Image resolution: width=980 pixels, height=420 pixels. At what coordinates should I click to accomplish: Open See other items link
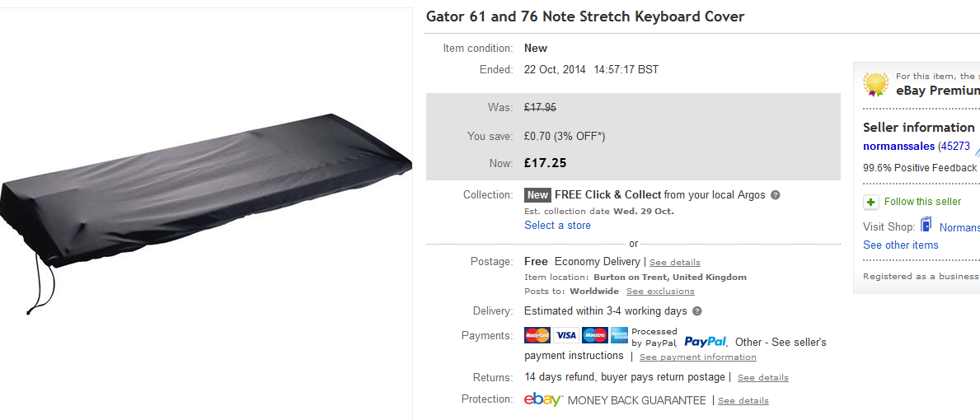[x=900, y=245]
